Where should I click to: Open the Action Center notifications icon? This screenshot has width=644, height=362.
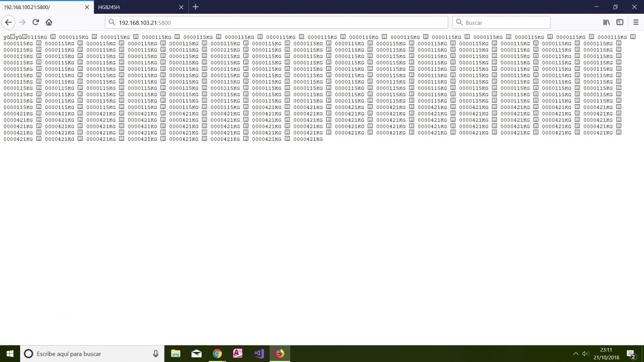[631, 354]
